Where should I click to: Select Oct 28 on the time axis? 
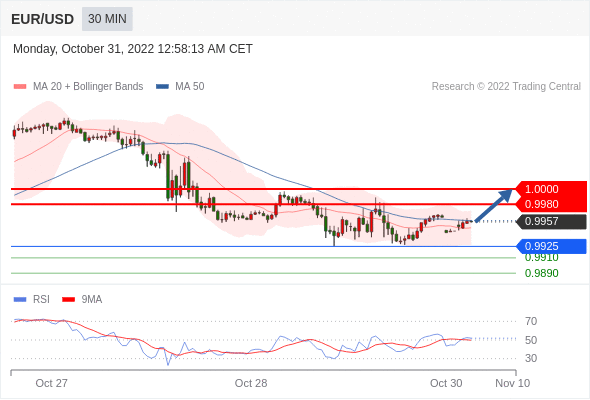click(x=251, y=383)
